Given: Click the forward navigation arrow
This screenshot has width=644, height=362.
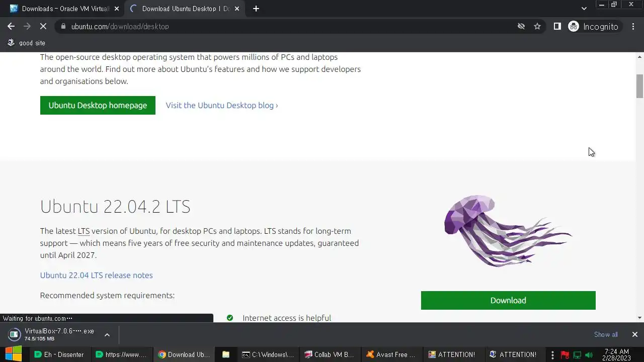Looking at the screenshot, I should point(27,26).
